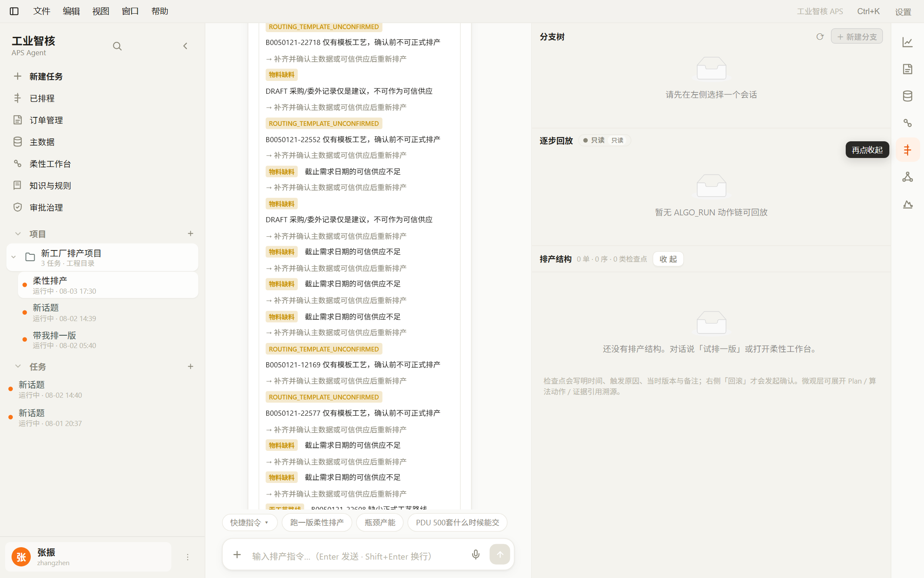Click the refresh icon in the 分支树 header

[820, 37]
